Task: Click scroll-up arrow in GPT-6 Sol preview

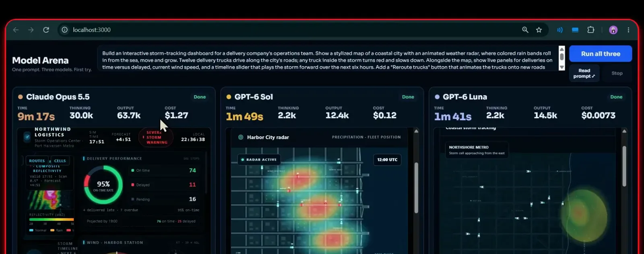Action: tap(416, 131)
